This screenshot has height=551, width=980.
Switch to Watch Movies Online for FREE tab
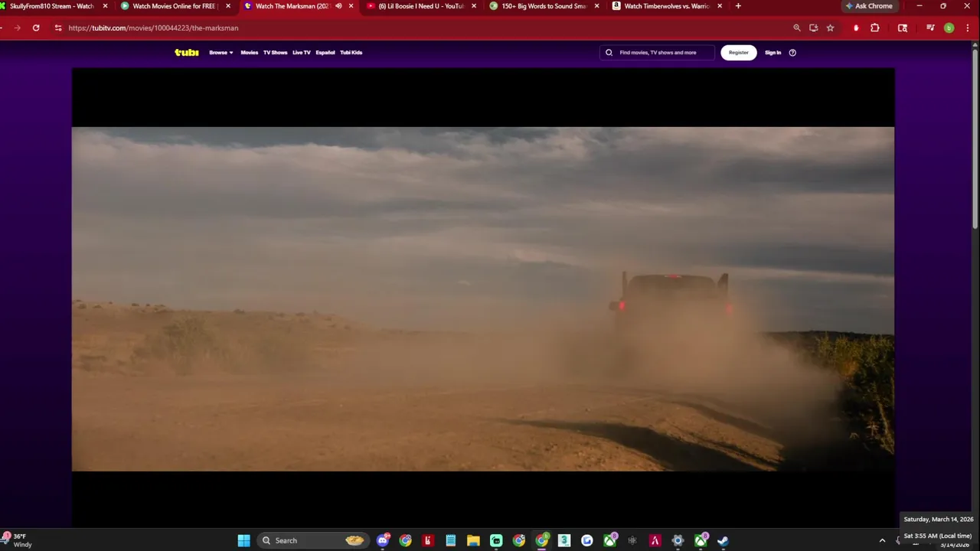(x=175, y=6)
